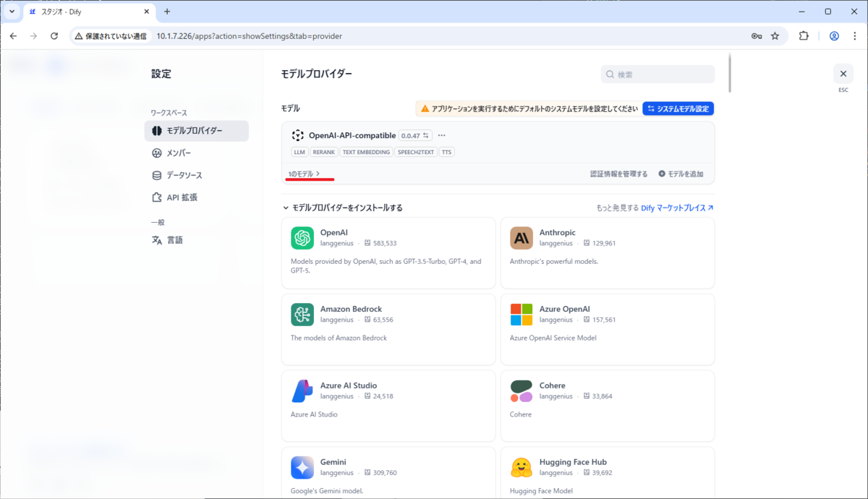Open the OpenAI provider icon

[x=302, y=238]
